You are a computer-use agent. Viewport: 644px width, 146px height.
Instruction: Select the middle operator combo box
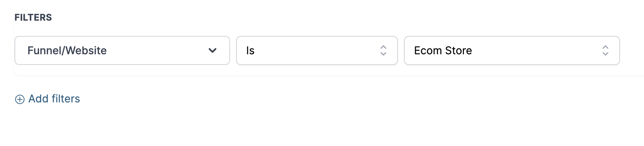pyautogui.click(x=317, y=50)
